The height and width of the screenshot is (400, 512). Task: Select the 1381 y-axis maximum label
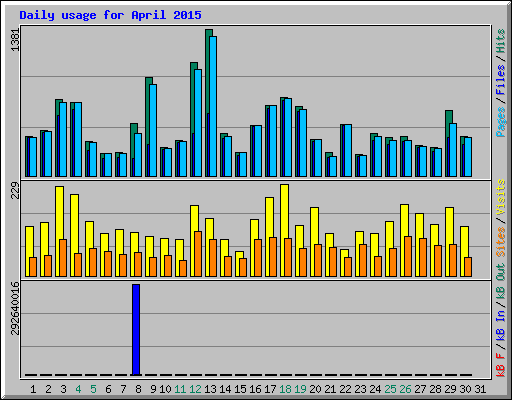click(x=15, y=40)
